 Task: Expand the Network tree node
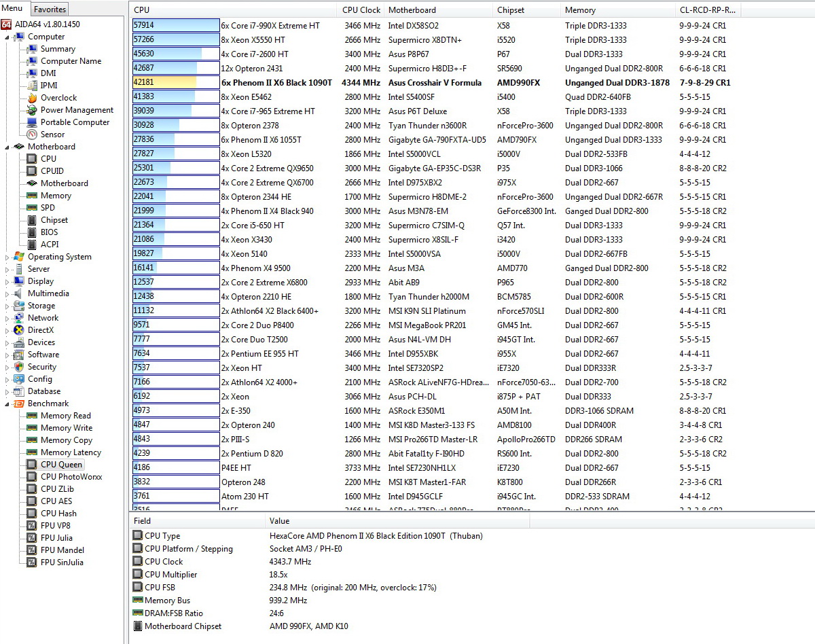(7, 318)
